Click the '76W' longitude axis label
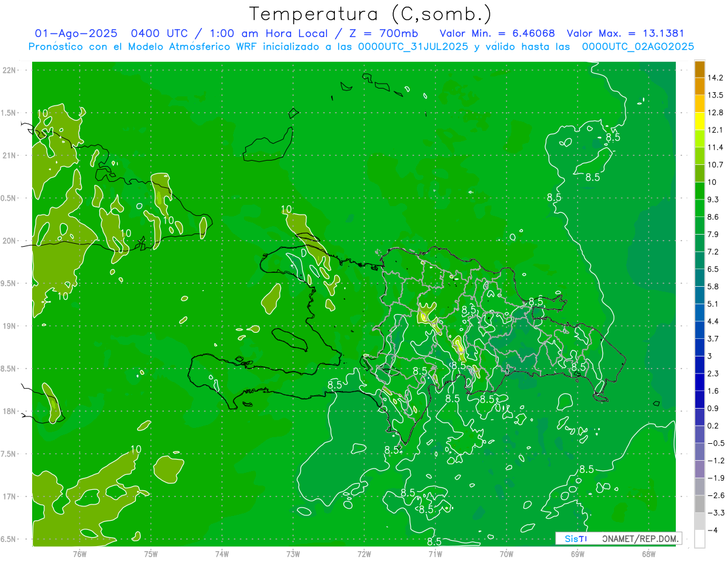 79,554
